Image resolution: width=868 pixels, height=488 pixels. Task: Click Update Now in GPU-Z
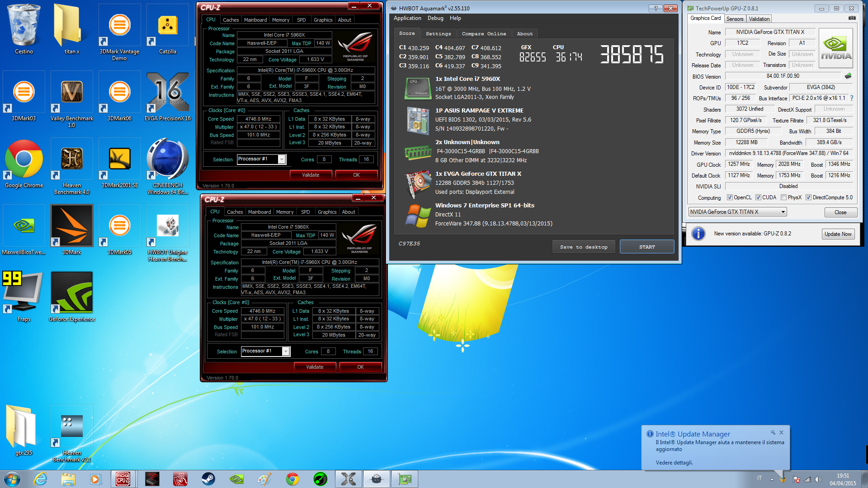838,234
